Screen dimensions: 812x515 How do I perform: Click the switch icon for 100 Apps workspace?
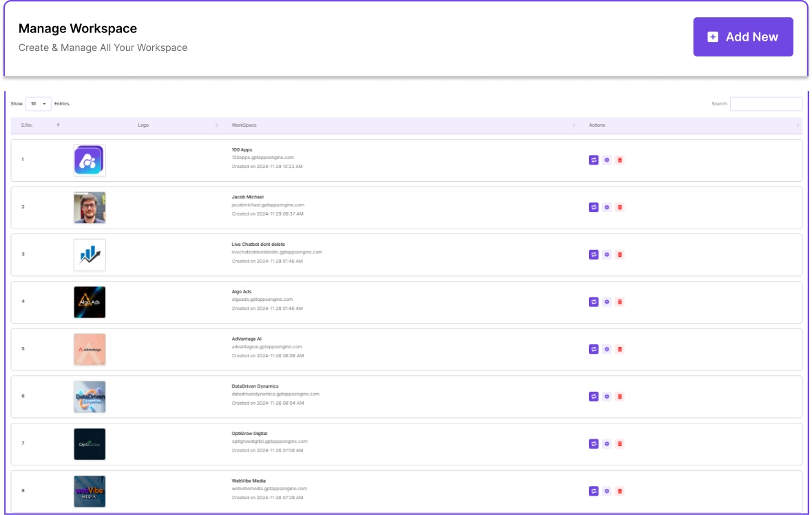(594, 160)
